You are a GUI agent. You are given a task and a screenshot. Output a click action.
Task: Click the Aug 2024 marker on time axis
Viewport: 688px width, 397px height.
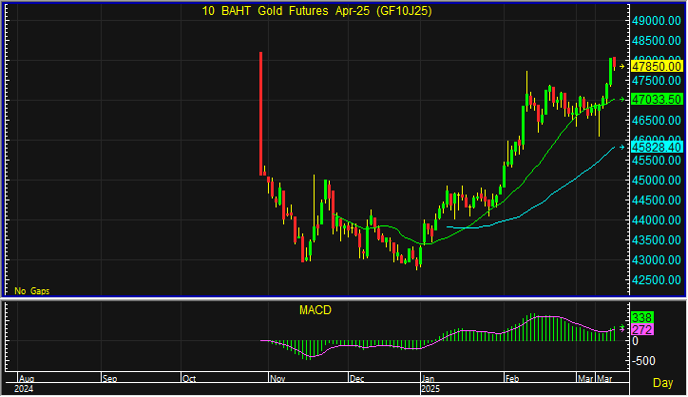pos(27,379)
